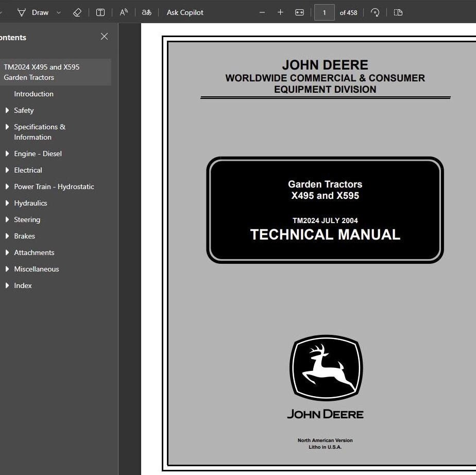This screenshot has height=475, width=476.
Task: Zoom in on the PDF
Action: pos(280,12)
